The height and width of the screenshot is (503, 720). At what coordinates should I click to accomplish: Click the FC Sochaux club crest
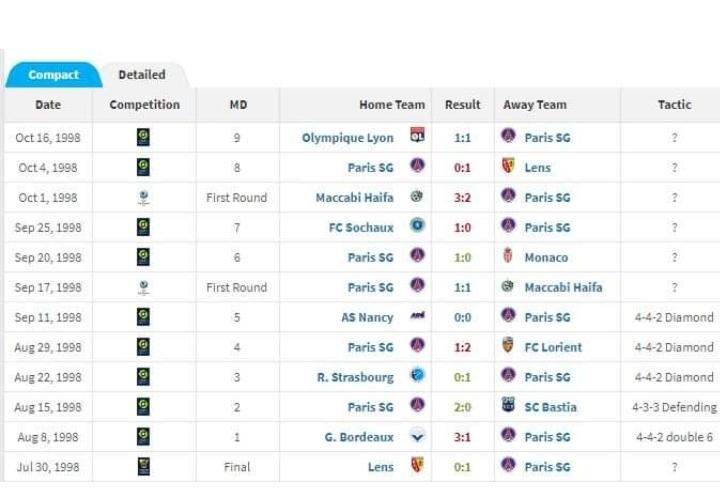(x=417, y=225)
